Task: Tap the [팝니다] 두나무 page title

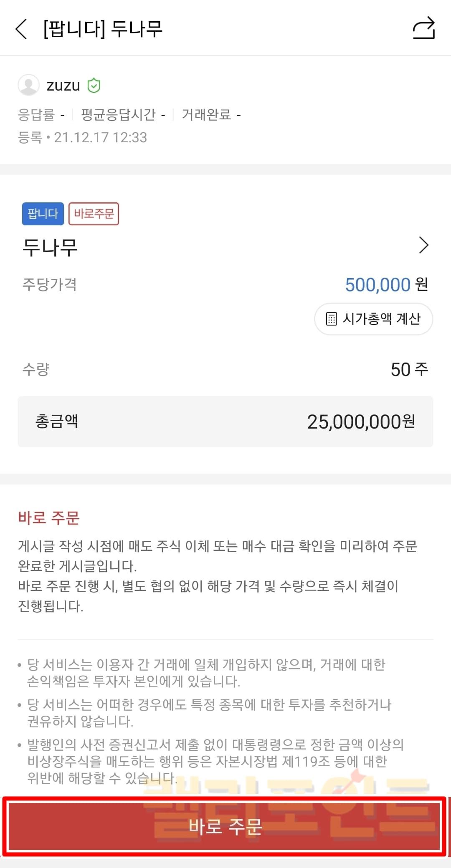Action: coord(103,29)
